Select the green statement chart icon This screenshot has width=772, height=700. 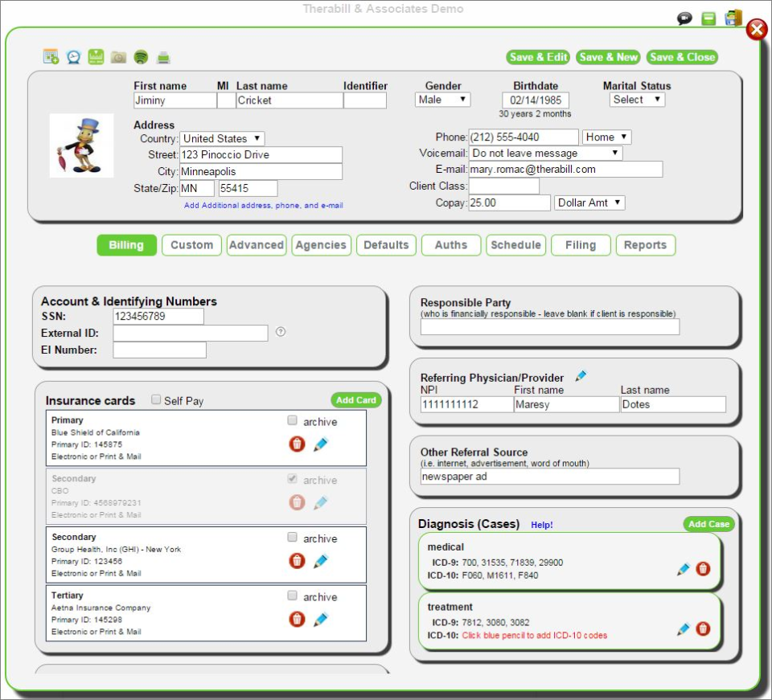coord(97,55)
